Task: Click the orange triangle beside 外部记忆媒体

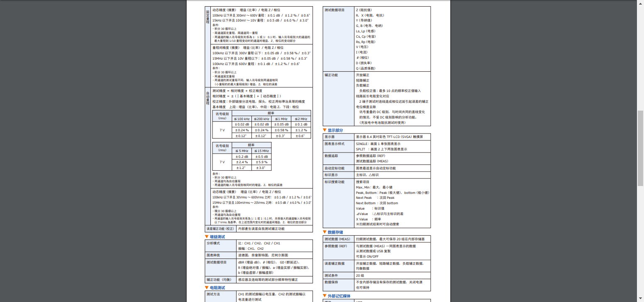Action: [325, 296]
